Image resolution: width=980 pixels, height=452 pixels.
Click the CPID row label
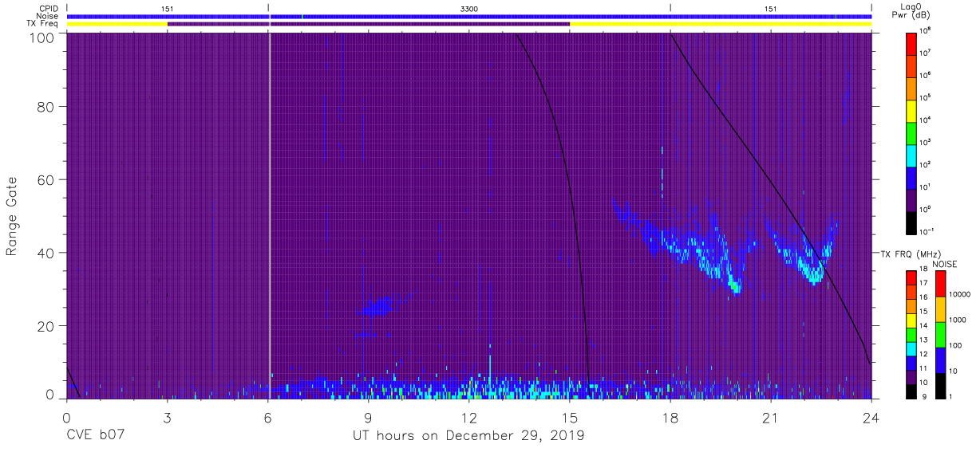point(50,9)
